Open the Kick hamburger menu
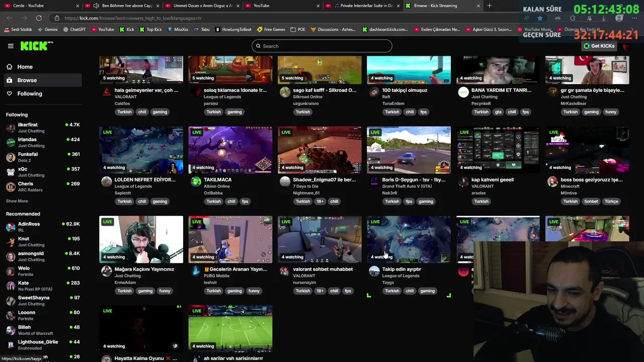The width and height of the screenshot is (644, 362). (x=11, y=46)
